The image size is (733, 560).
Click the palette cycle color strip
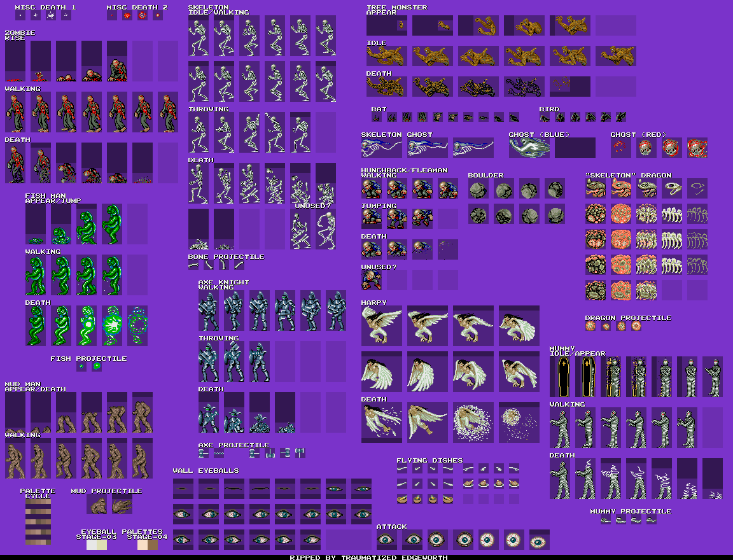pyautogui.click(x=38, y=522)
